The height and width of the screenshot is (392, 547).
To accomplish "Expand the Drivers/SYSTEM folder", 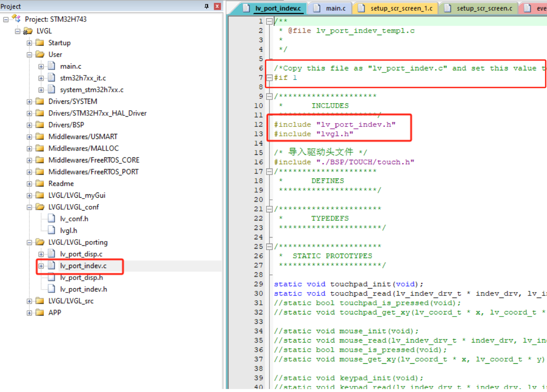I will pos(29,102).
